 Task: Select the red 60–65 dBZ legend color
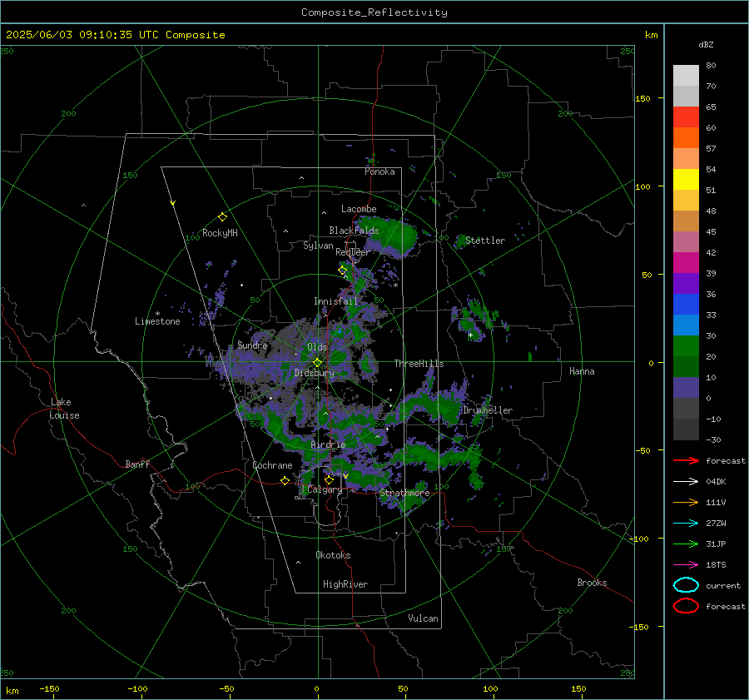[686, 117]
